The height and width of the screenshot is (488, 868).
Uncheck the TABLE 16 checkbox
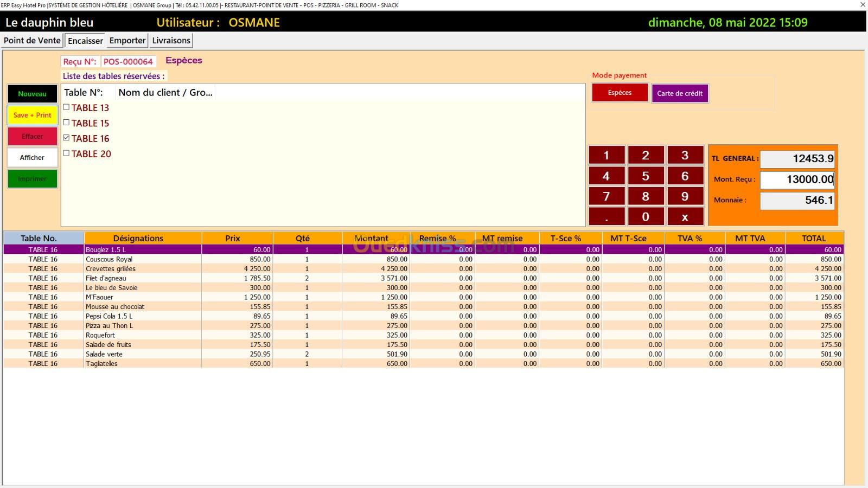(x=67, y=138)
